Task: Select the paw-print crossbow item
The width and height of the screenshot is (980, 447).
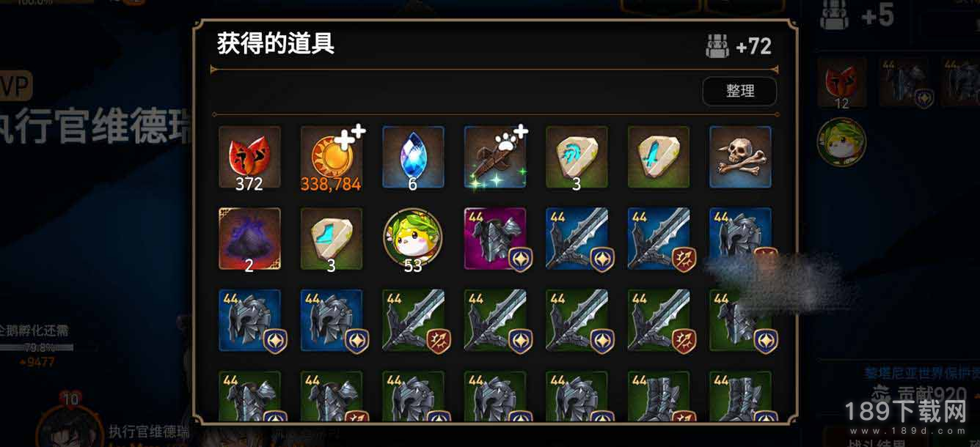Action: 495,158
